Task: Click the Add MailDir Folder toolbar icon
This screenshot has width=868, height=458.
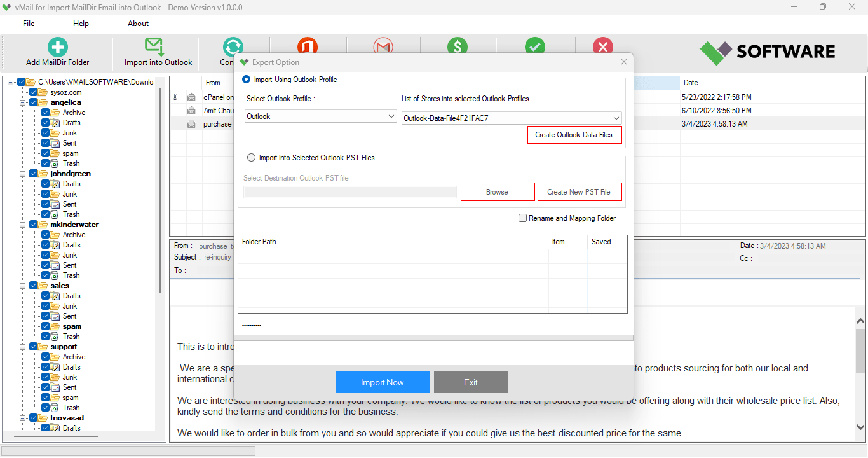Action: coord(57,47)
